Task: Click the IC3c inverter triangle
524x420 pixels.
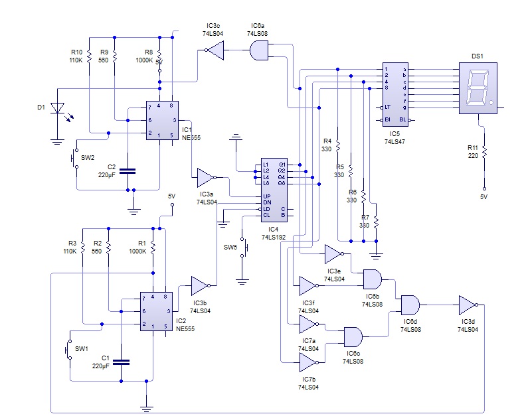Action: coord(215,50)
